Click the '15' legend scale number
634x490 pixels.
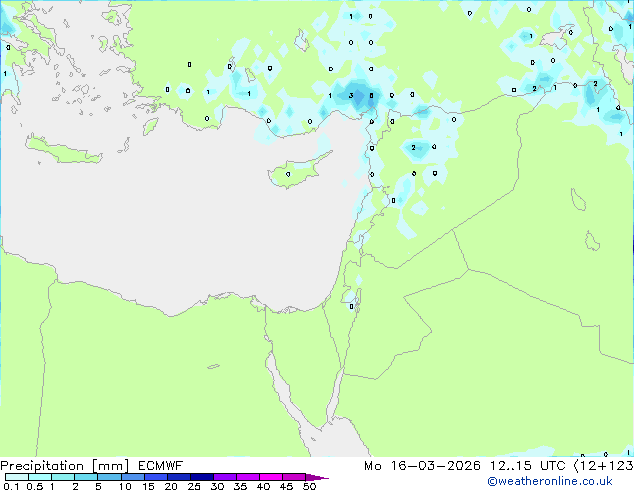(x=148, y=486)
